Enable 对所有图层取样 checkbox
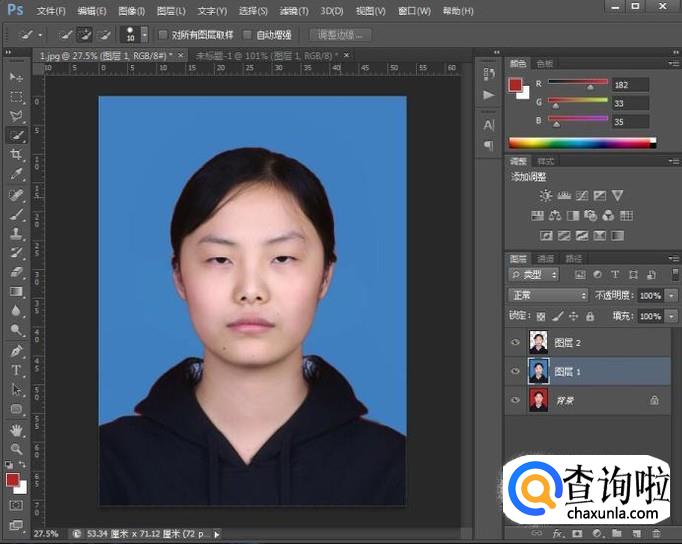The height and width of the screenshot is (544, 682). [x=163, y=34]
